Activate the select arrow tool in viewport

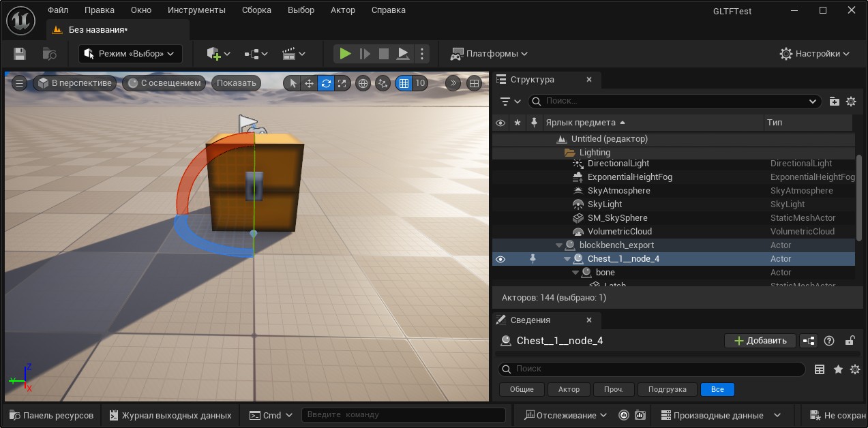click(293, 83)
